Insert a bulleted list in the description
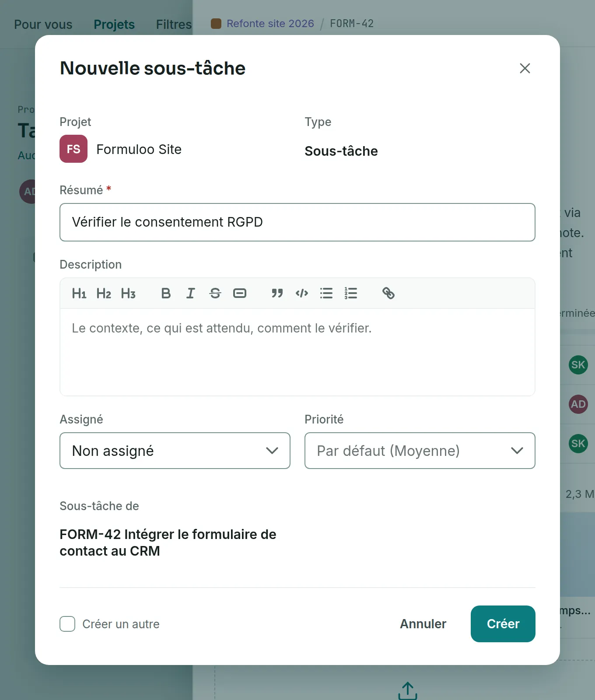Screen dimensions: 595x700 point(326,293)
